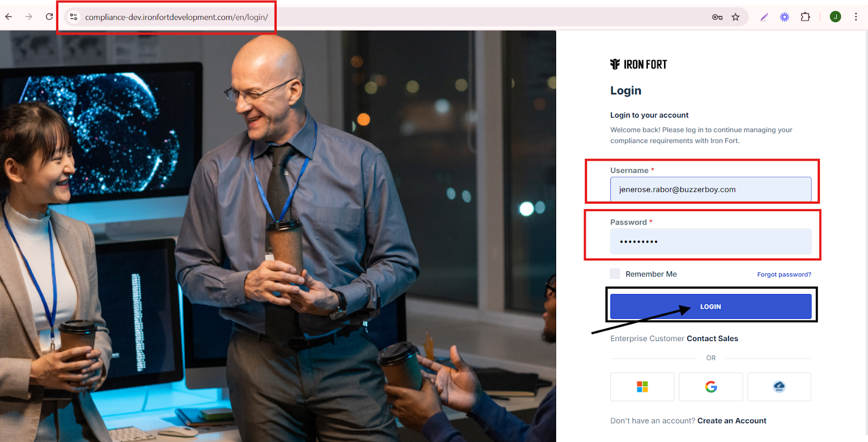The height and width of the screenshot is (442, 868).
Task: Sign in with Google icon button
Action: 711,387
